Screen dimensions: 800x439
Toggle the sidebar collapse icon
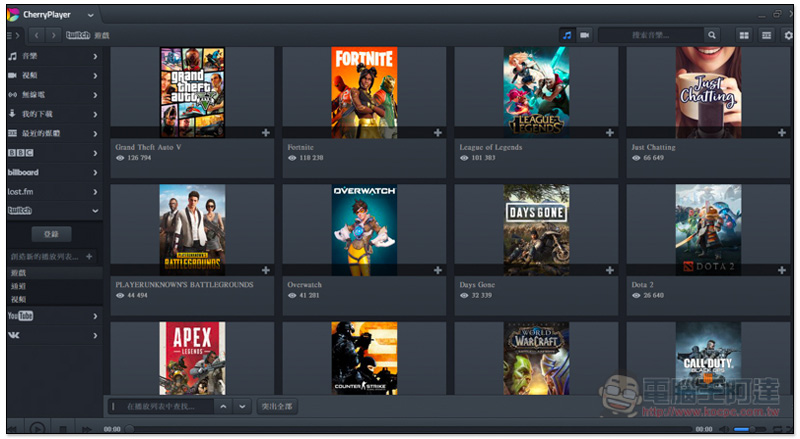13,35
